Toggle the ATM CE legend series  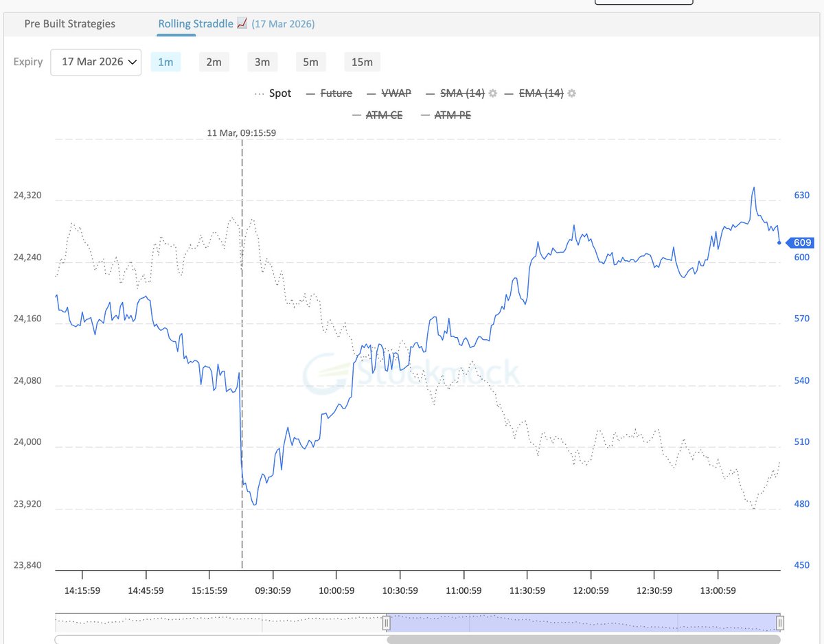(377, 115)
